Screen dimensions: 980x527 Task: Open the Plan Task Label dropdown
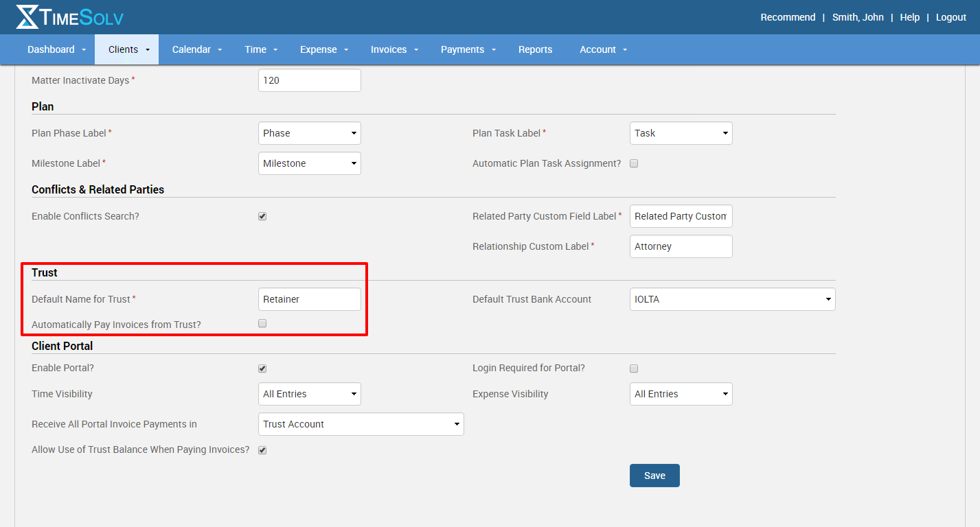click(681, 132)
